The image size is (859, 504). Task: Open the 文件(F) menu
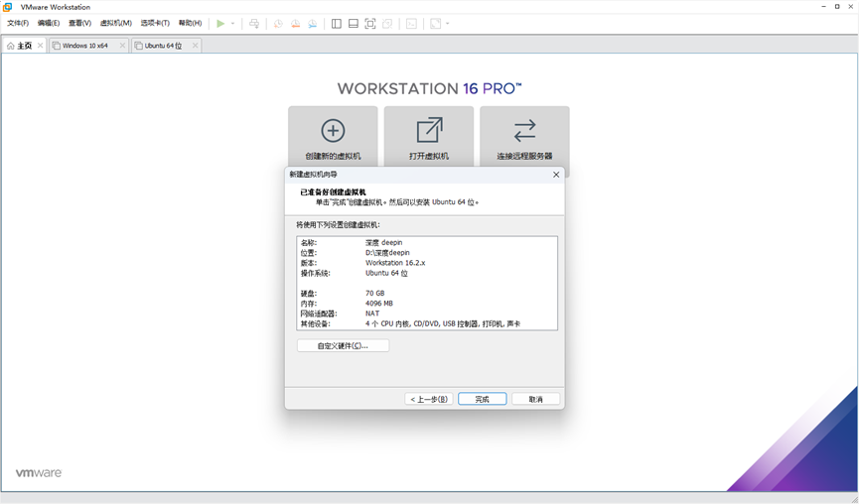point(18,23)
